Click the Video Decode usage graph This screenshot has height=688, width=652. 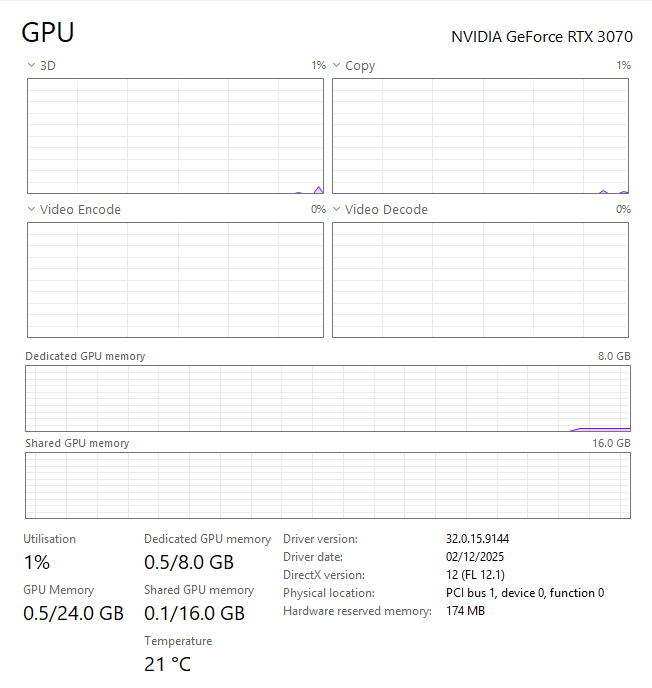coord(480,280)
